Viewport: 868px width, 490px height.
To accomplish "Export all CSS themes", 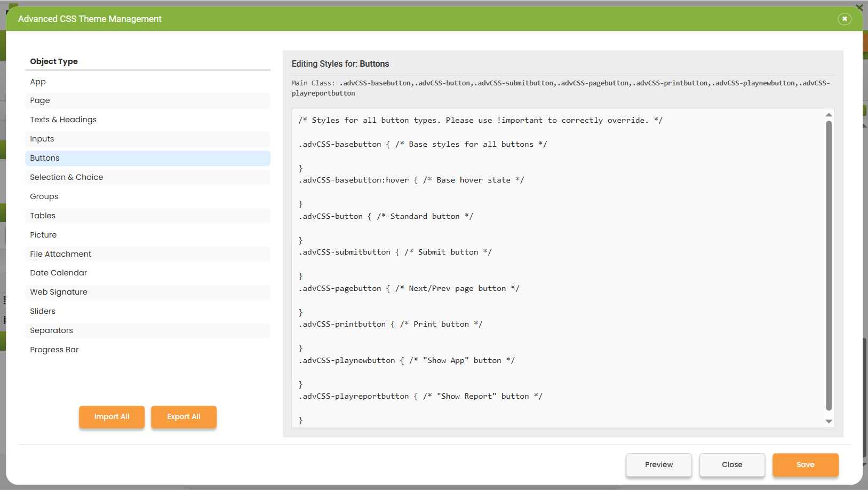I will click(x=184, y=417).
